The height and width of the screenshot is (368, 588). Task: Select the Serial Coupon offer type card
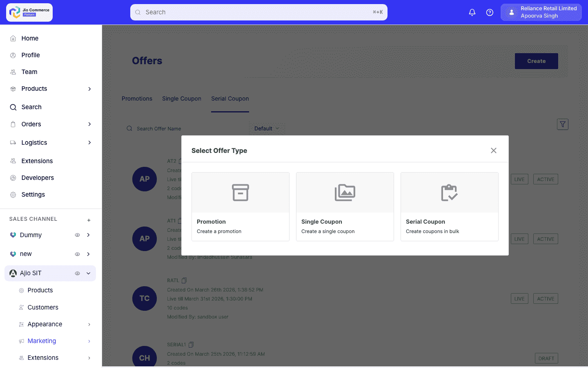449,206
